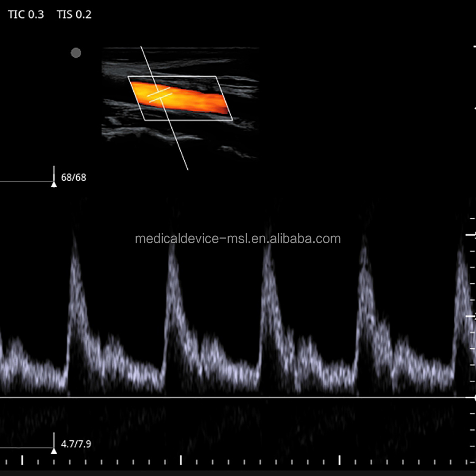Click the orange color flow inside the vessel

196,98
